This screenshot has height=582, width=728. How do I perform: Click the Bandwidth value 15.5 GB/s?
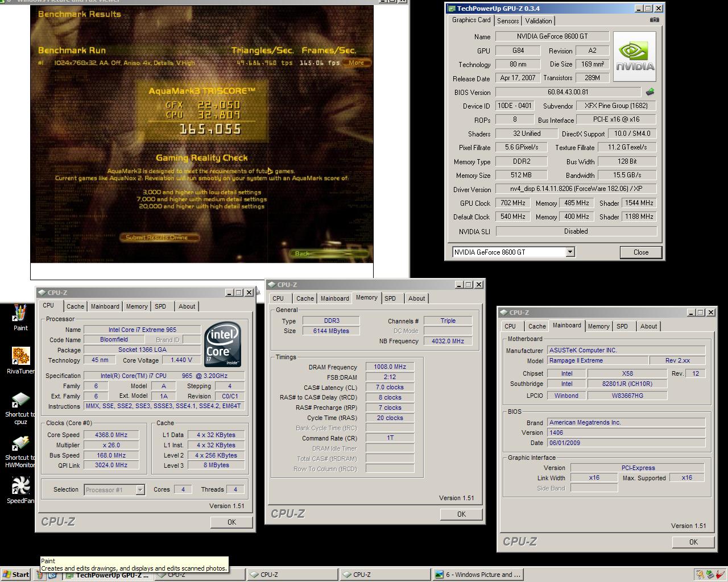(627, 176)
